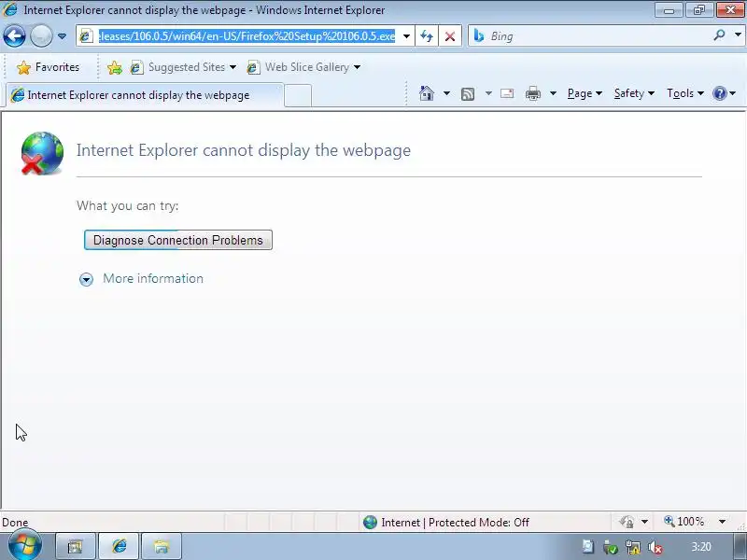
Task: Click the search magnifier icon
Action: pyautogui.click(x=719, y=35)
